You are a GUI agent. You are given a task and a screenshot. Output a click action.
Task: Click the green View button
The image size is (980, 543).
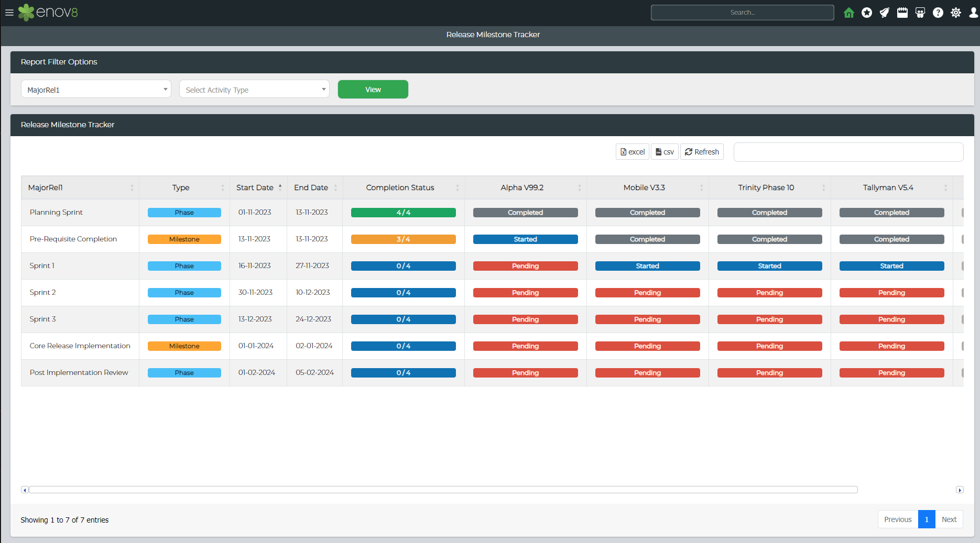[373, 90]
